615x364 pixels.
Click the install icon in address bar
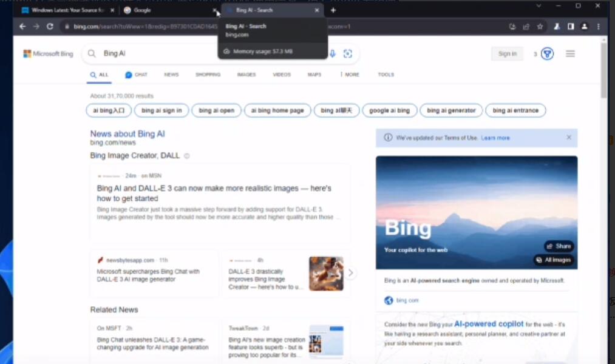click(x=512, y=26)
